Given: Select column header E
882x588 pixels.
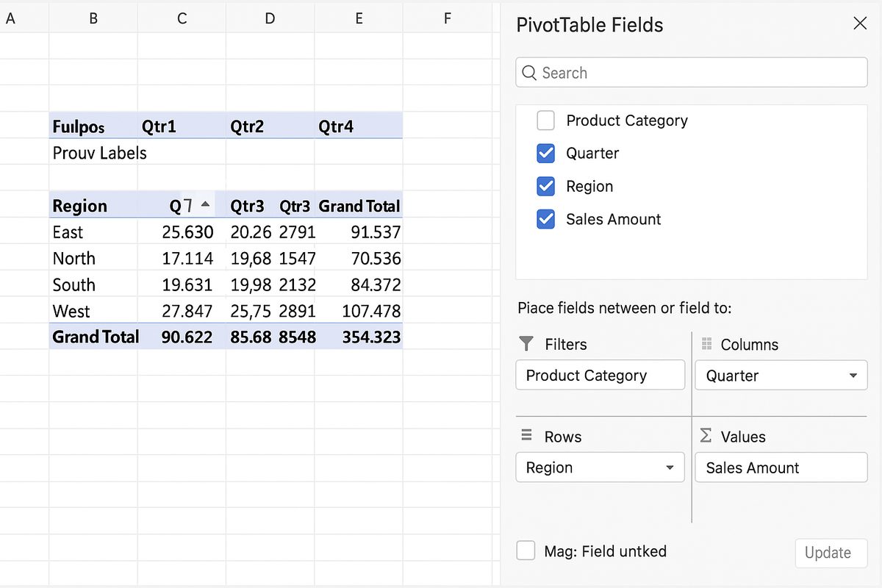Looking at the screenshot, I should [x=359, y=18].
